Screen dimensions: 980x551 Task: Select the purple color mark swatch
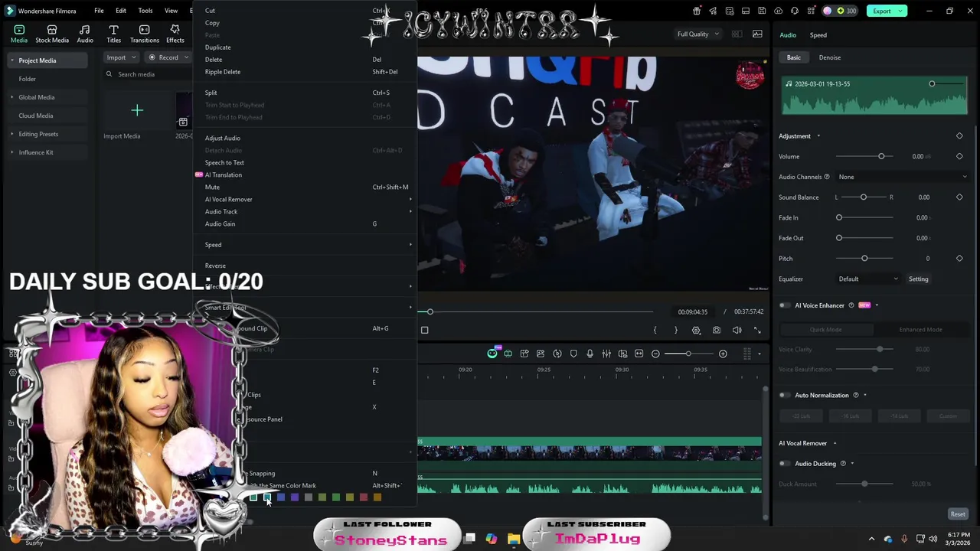(295, 497)
